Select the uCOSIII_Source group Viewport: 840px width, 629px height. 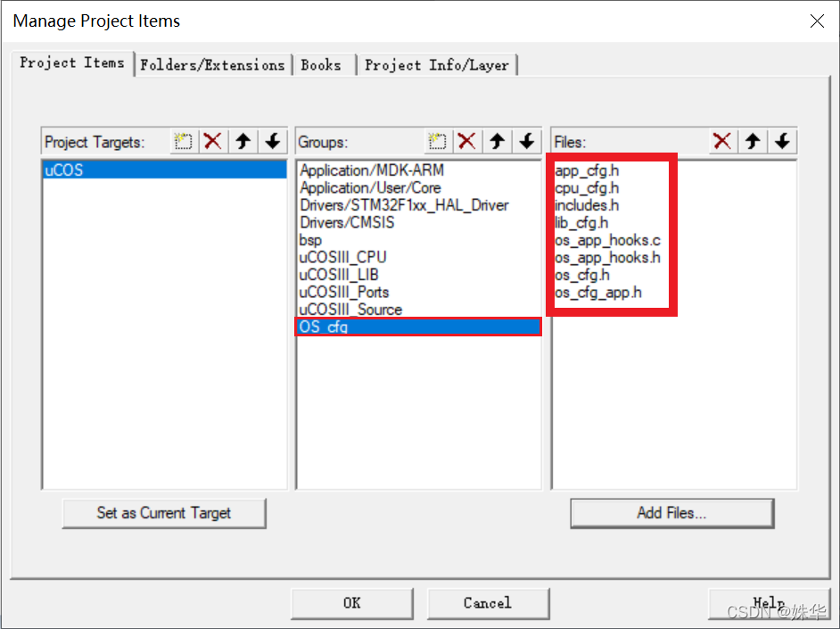click(x=418, y=310)
